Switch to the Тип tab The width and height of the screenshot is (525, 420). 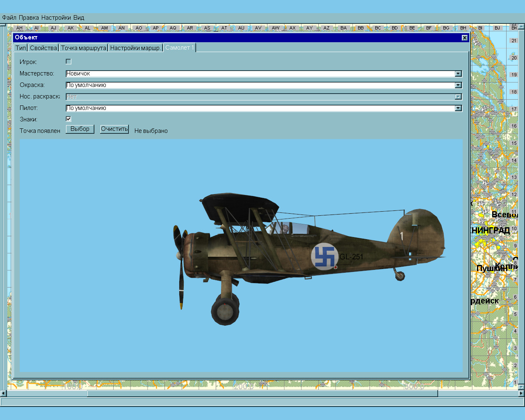pyautogui.click(x=21, y=48)
